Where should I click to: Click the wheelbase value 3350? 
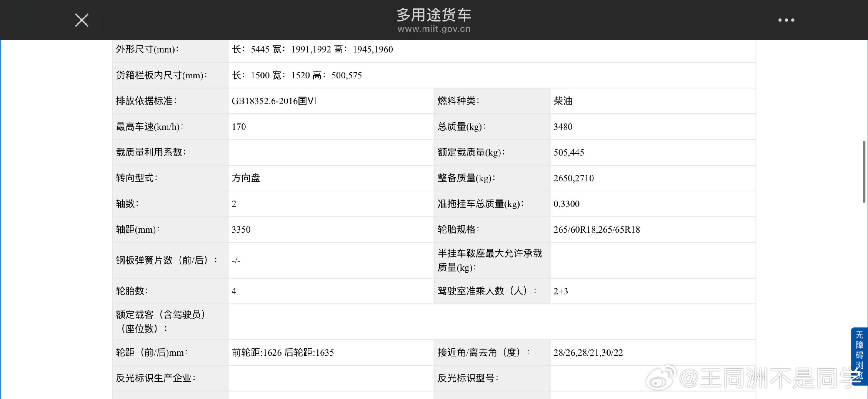pyautogui.click(x=241, y=230)
